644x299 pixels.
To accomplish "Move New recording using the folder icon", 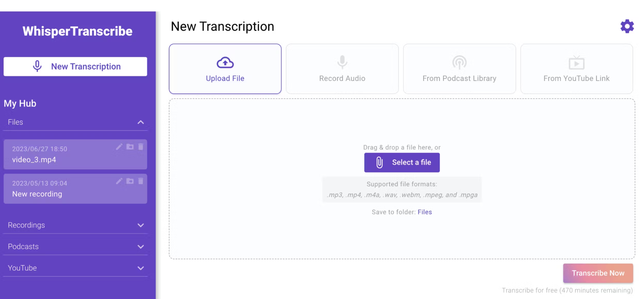I will [x=130, y=181].
